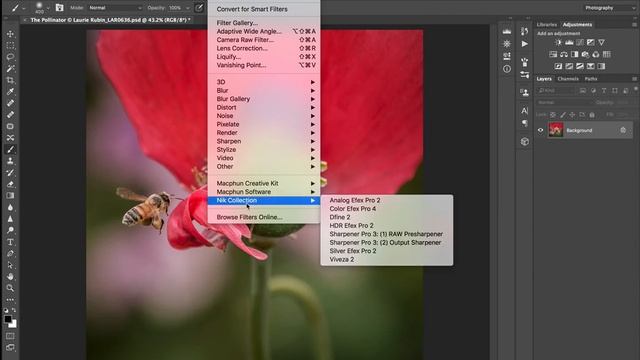Select the Hand tool

10,277
